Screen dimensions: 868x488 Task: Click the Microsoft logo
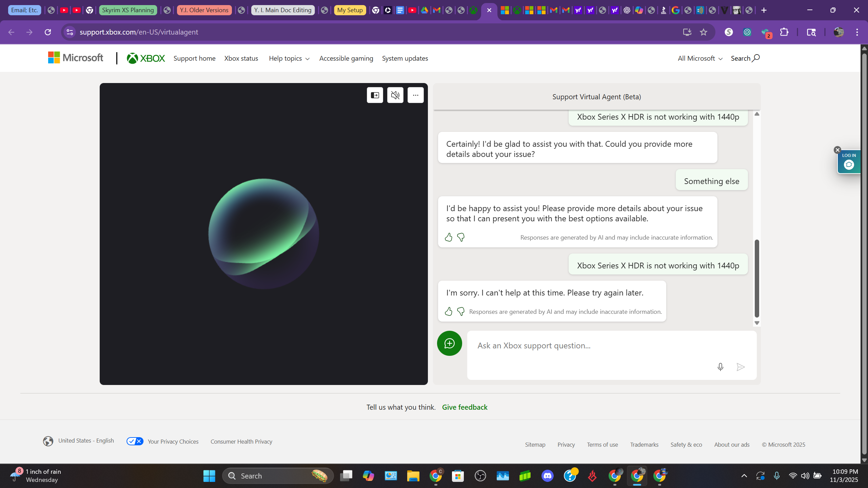(x=76, y=58)
